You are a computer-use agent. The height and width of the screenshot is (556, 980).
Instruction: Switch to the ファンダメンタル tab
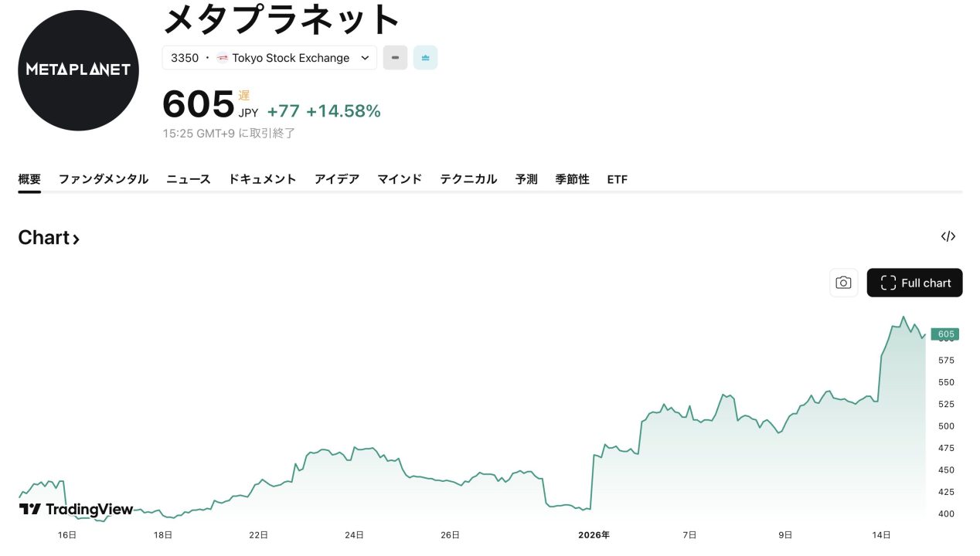(x=104, y=179)
